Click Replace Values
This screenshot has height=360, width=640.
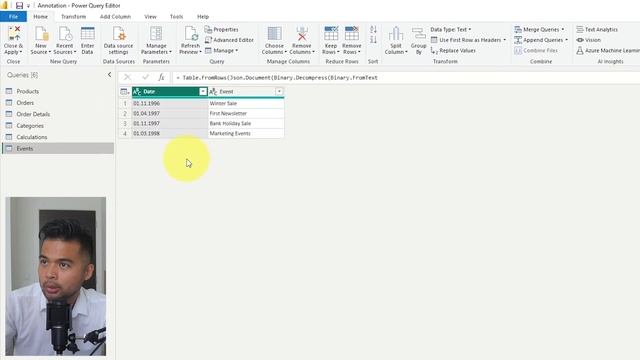point(453,51)
